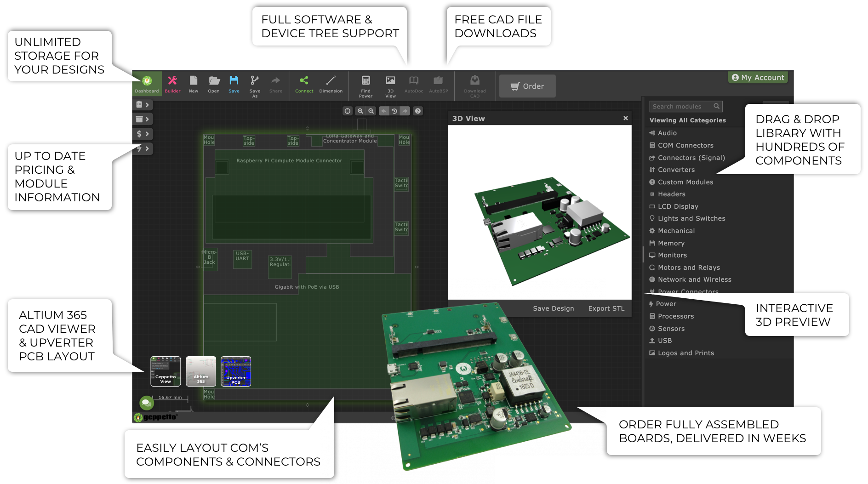Open the chat bubble support icon
Screen dimensions: 868x484
tap(147, 403)
